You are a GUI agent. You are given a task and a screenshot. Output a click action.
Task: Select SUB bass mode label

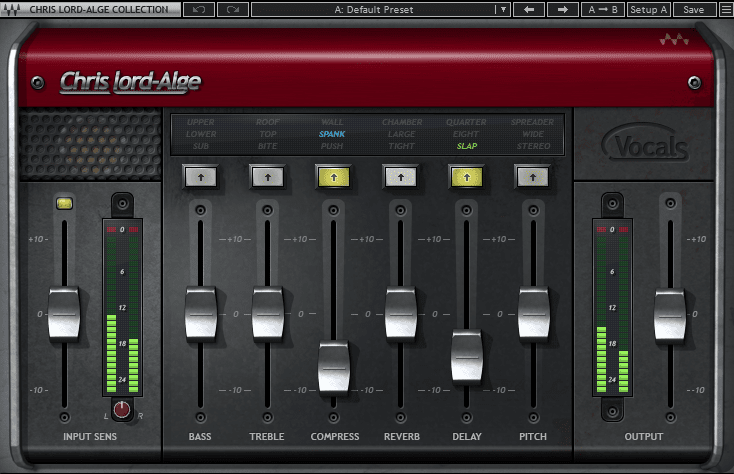[x=201, y=146]
